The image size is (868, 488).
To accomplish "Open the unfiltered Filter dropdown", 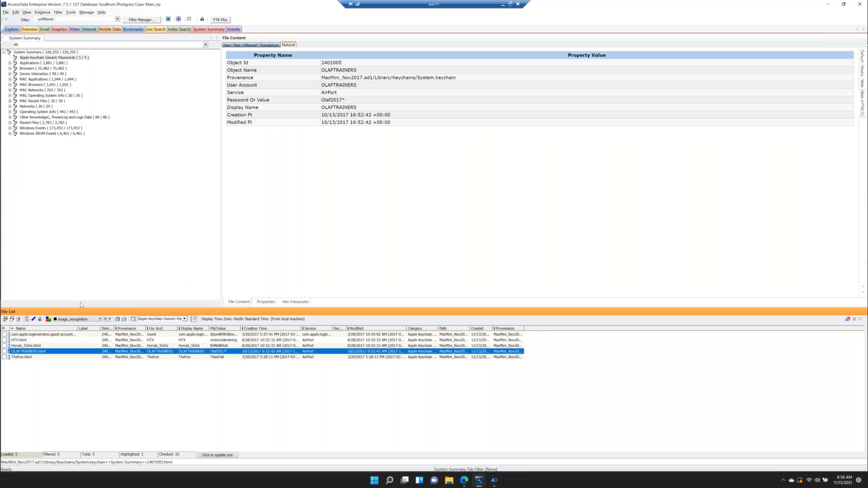I will [x=117, y=19].
